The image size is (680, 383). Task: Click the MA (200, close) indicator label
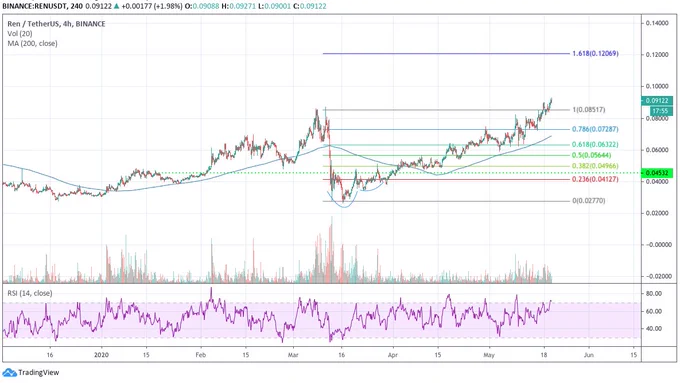[x=32, y=43]
